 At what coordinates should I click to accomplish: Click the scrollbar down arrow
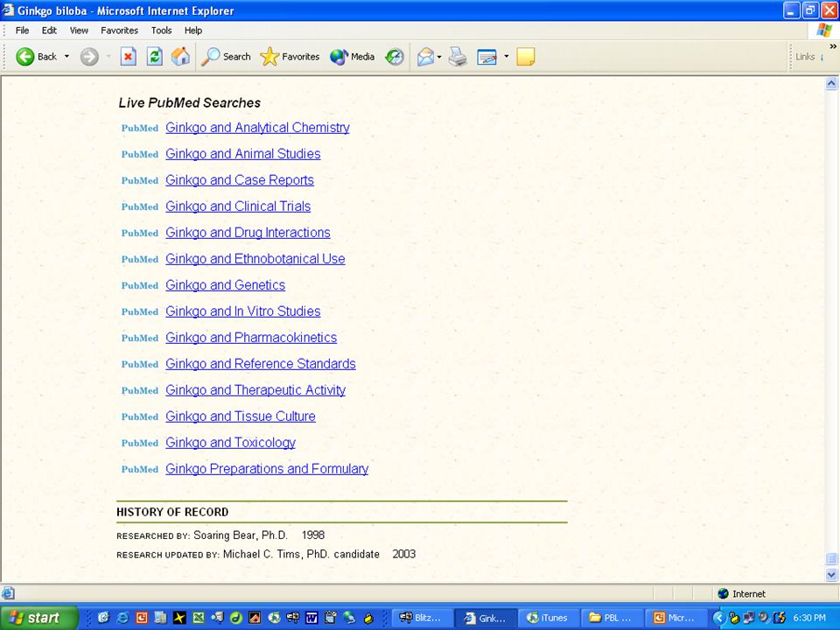[831, 575]
